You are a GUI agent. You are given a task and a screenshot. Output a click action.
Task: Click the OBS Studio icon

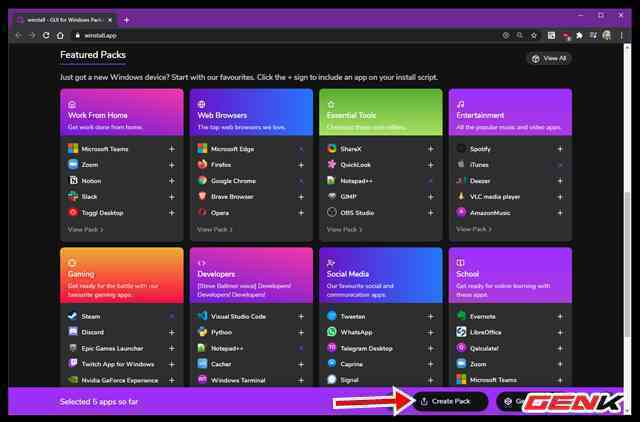pyautogui.click(x=332, y=212)
